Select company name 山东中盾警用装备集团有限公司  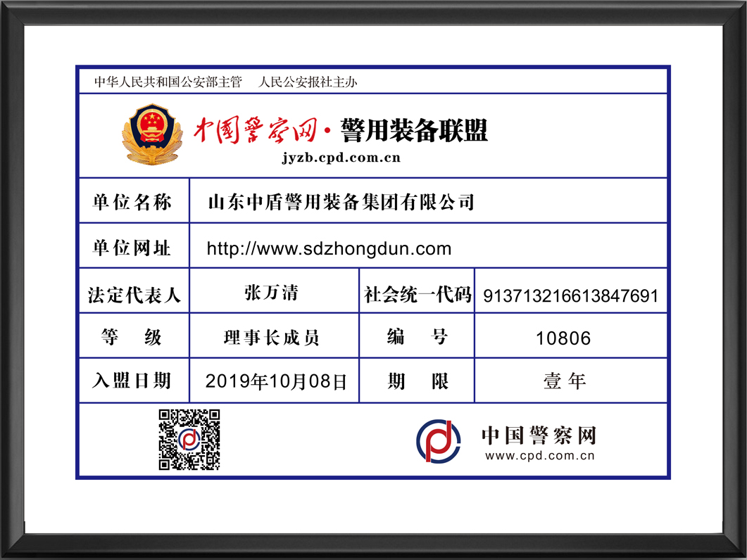pyautogui.click(x=341, y=203)
